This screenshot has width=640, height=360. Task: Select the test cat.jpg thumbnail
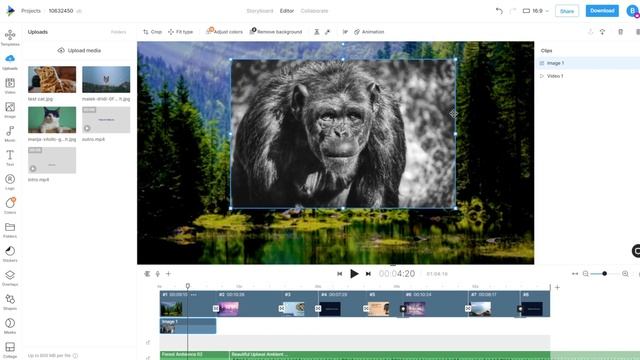point(52,80)
